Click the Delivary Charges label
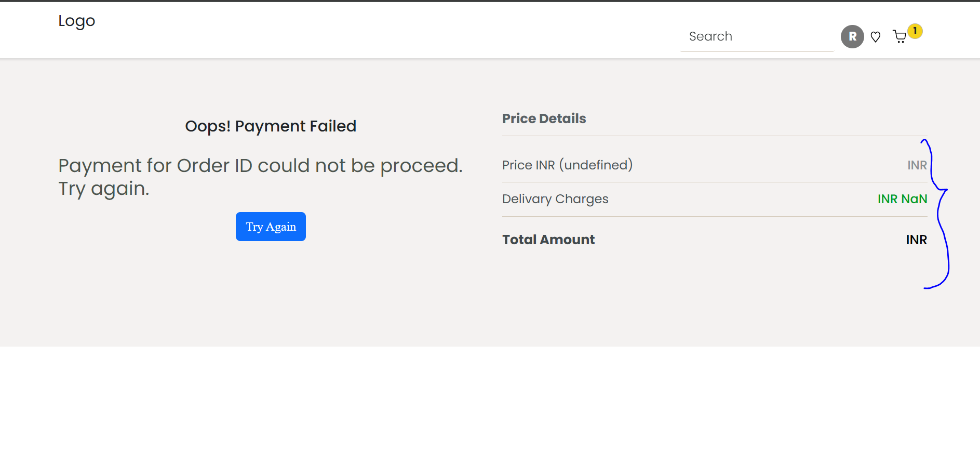Image resolution: width=980 pixels, height=463 pixels. (555, 199)
